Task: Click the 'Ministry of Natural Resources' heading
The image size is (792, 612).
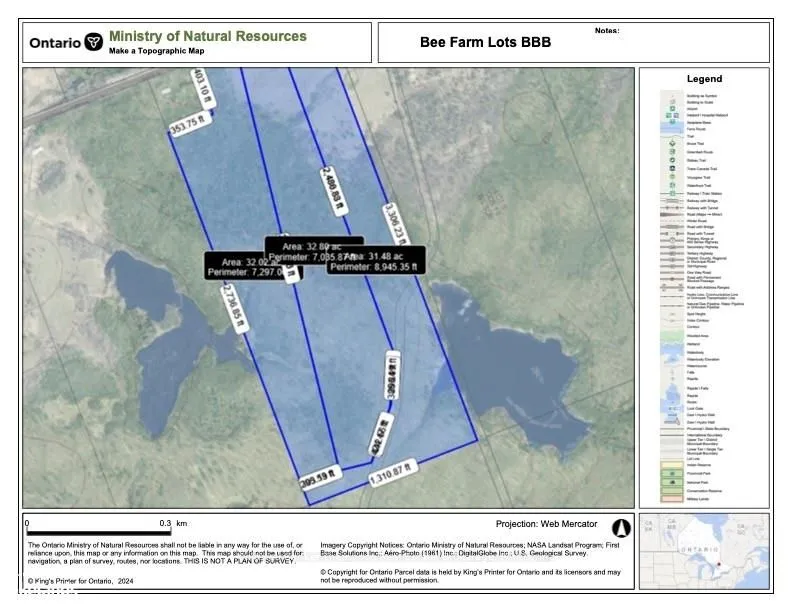Action: click(x=207, y=36)
